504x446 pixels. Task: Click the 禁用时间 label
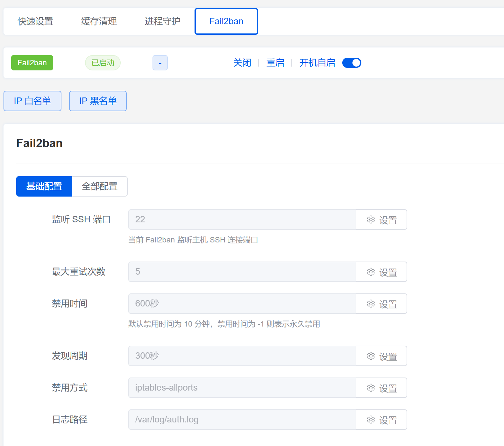pos(70,304)
